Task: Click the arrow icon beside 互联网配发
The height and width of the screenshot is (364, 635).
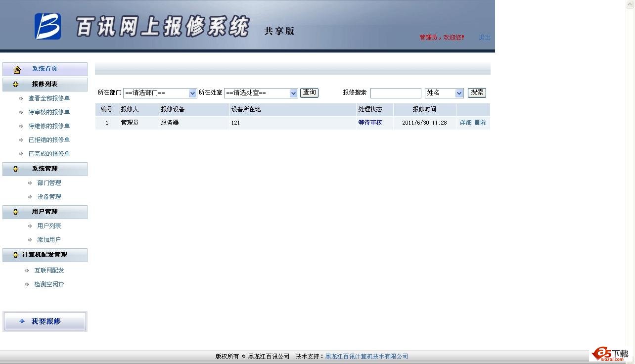Action: point(27,271)
